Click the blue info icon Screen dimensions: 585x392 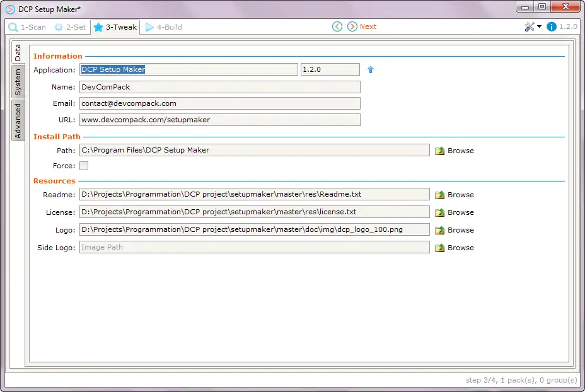[552, 27]
